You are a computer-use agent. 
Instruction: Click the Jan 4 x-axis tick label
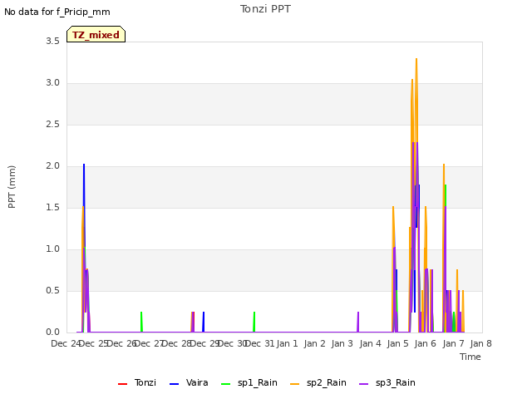[x=370, y=343]
